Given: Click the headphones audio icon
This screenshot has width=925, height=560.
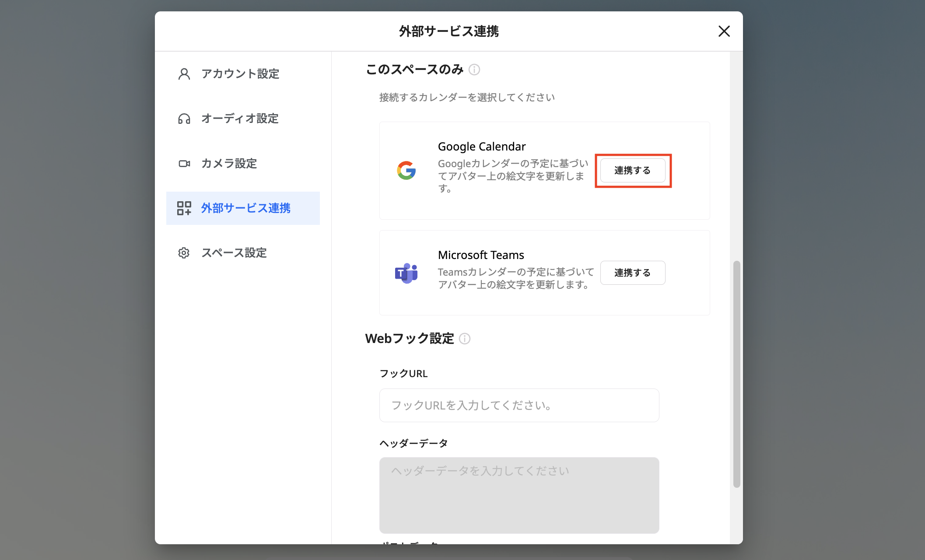Looking at the screenshot, I should pyautogui.click(x=184, y=119).
